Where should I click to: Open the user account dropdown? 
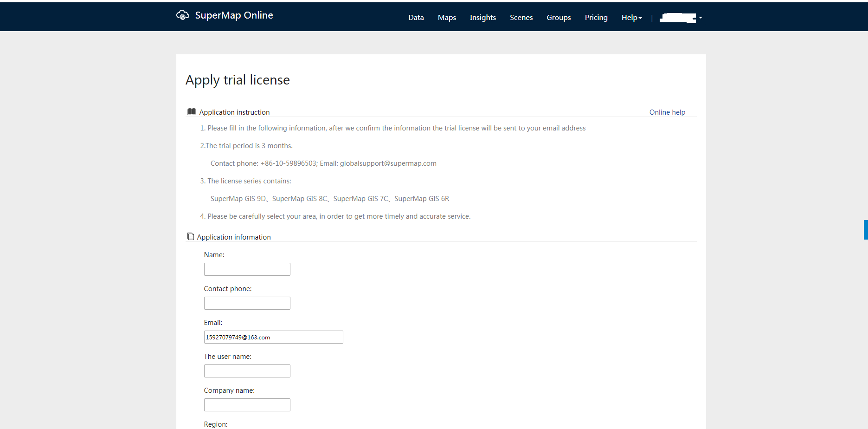tap(681, 18)
